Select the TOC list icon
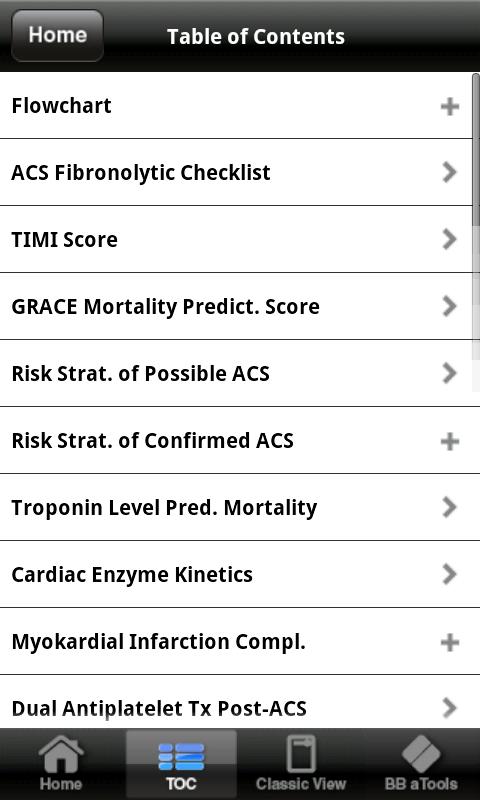The height and width of the screenshot is (800, 480). tap(181, 757)
